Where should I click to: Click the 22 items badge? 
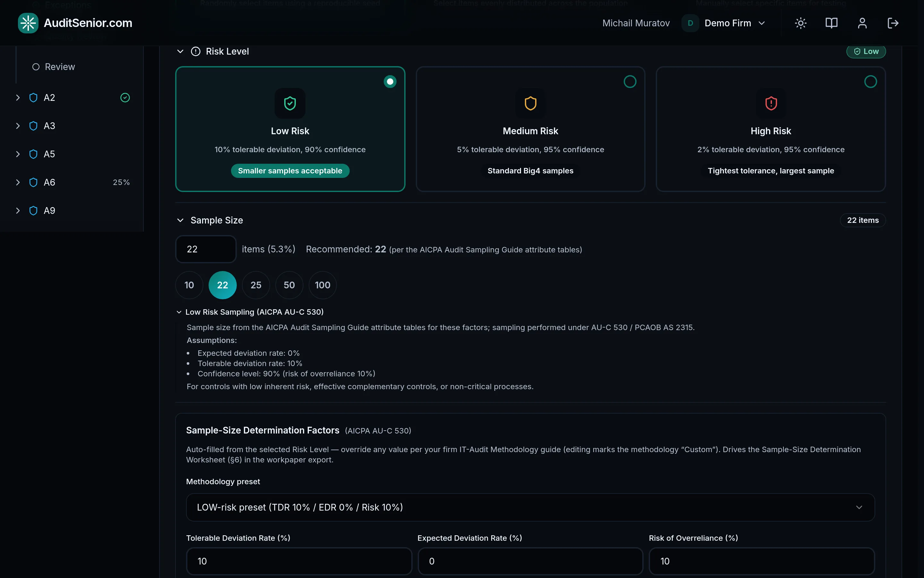(x=863, y=220)
